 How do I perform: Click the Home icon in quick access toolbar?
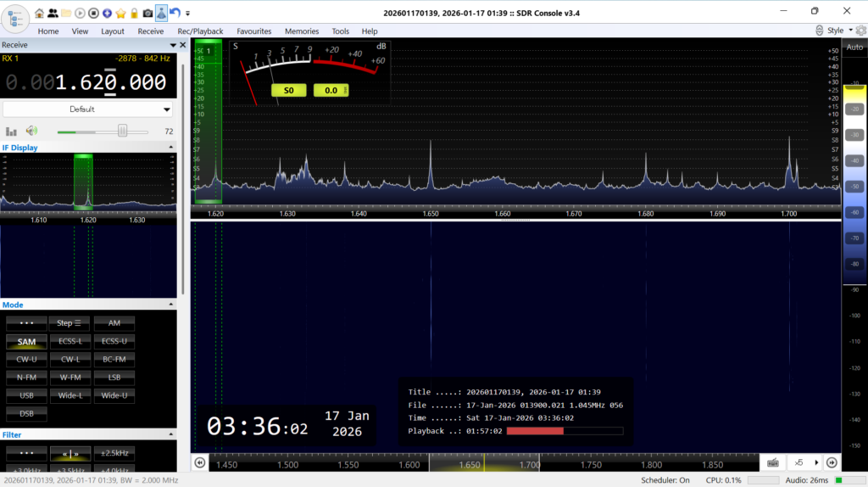tap(39, 13)
